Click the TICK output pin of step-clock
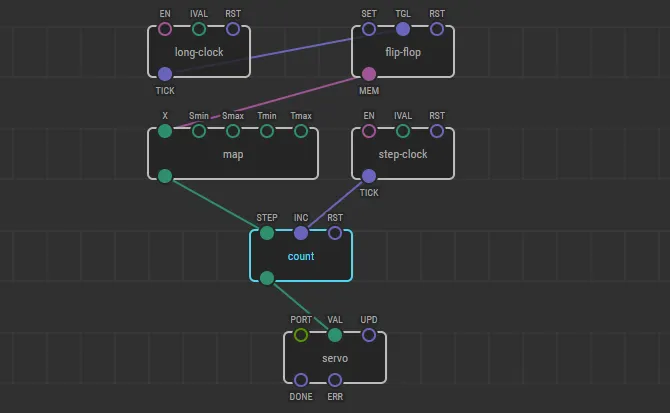 click(x=369, y=175)
